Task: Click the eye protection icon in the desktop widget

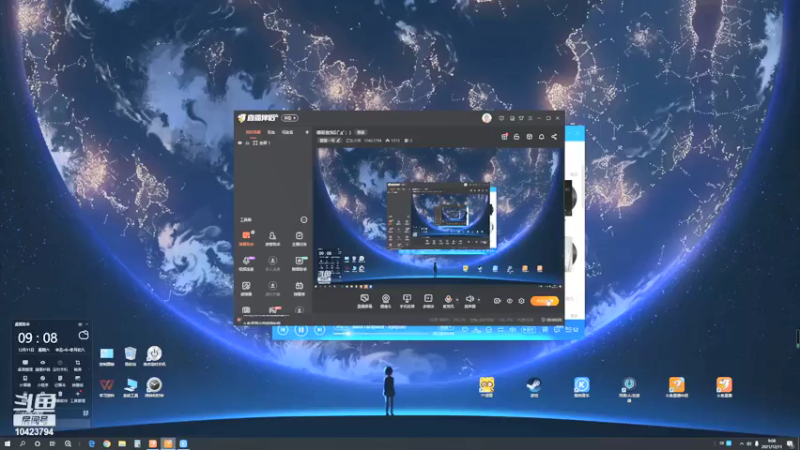Action: pyautogui.click(x=42, y=364)
